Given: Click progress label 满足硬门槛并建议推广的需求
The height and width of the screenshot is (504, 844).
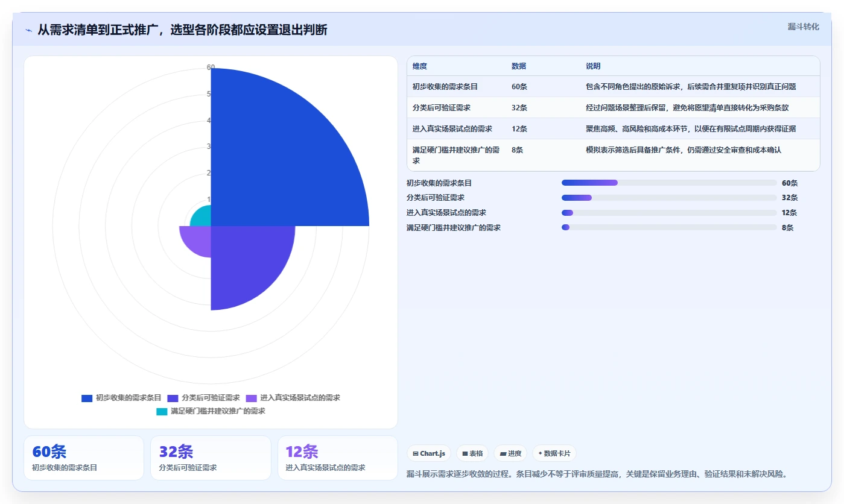Looking at the screenshot, I should click(x=454, y=228).
